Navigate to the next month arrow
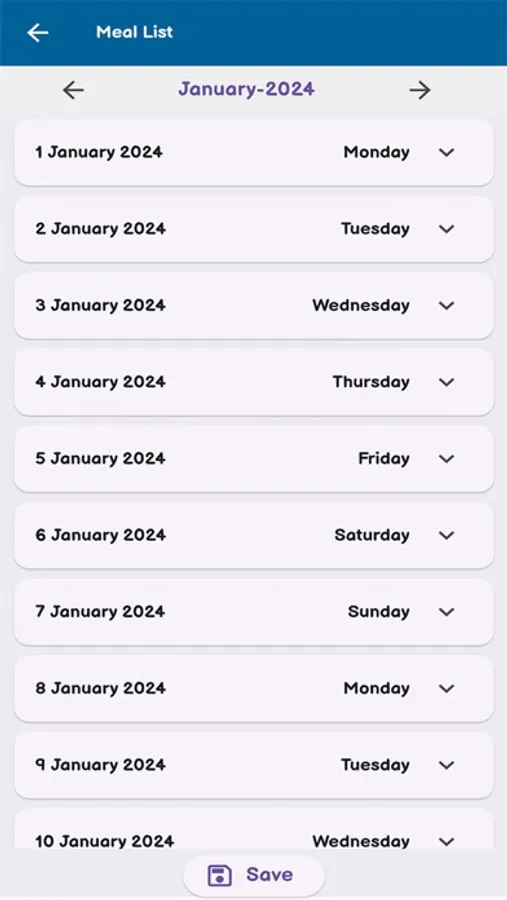The width and height of the screenshot is (507, 900). point(420,90)
